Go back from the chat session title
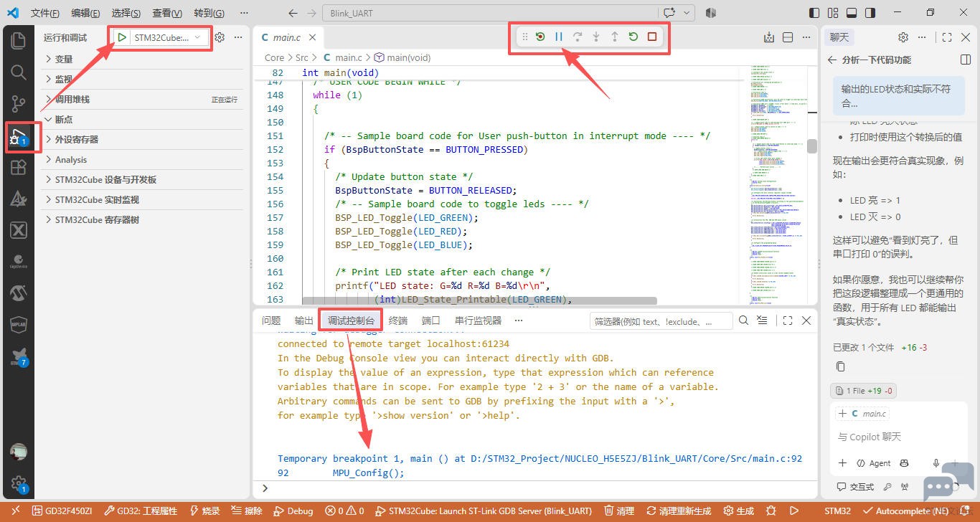 click(x=832, y=60)
